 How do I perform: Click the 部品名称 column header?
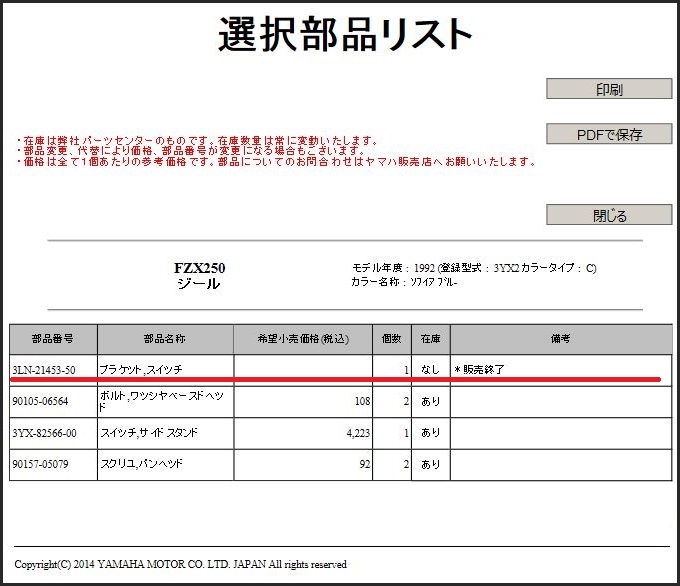pos(164,339)
